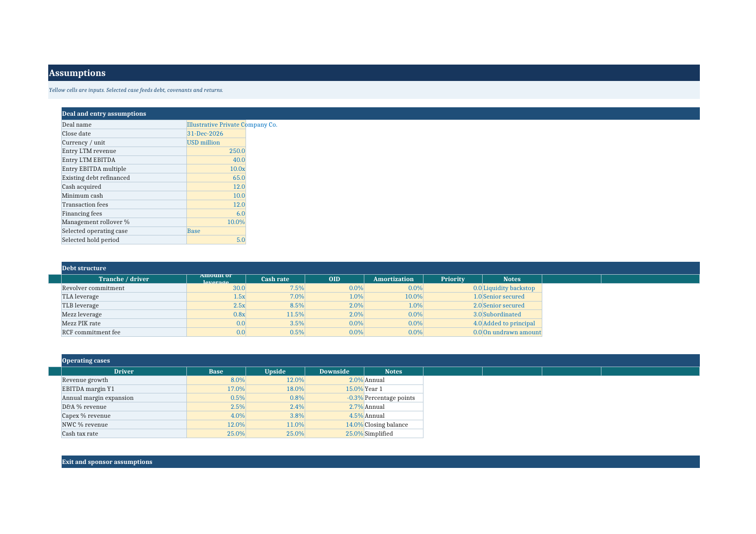Click the Currency / unit USD million cell
The width and height of the screenshot is (756, 534).
(x=216, y=143)
